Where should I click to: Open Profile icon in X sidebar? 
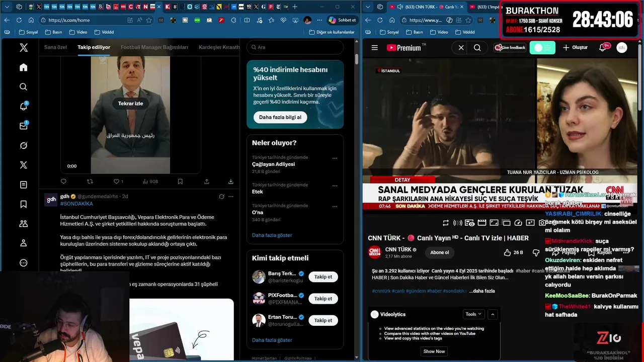point(24,243)
